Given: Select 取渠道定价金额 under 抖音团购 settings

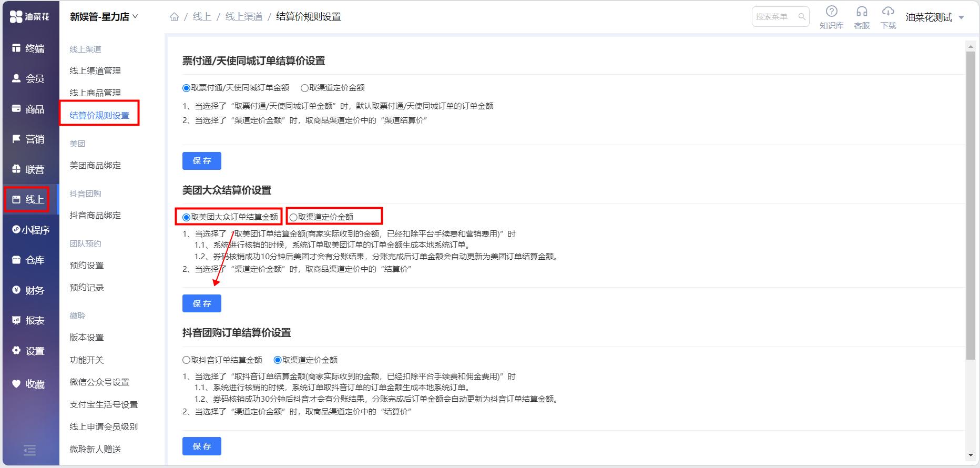Looking at the screenshot, I should (278, 360).
